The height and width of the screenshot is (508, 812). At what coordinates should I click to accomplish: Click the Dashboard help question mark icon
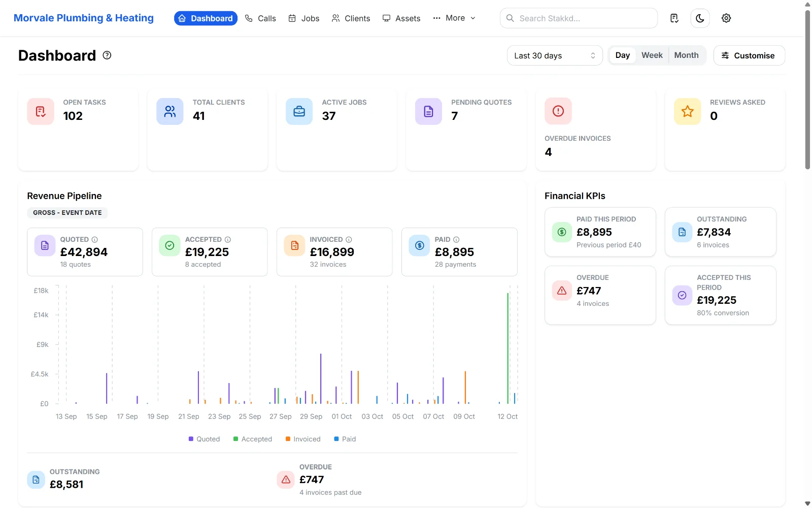click(x=107, y=55)
